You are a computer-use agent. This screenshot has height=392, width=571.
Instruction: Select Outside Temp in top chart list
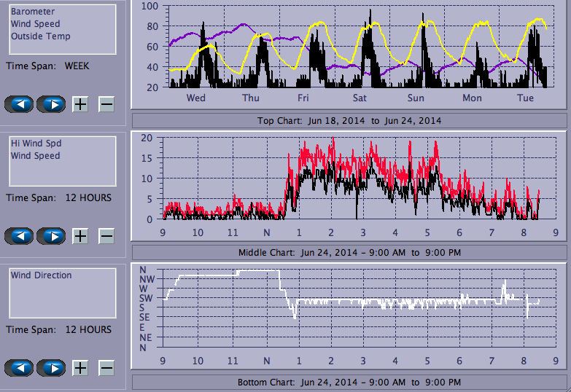click(40, 36)
